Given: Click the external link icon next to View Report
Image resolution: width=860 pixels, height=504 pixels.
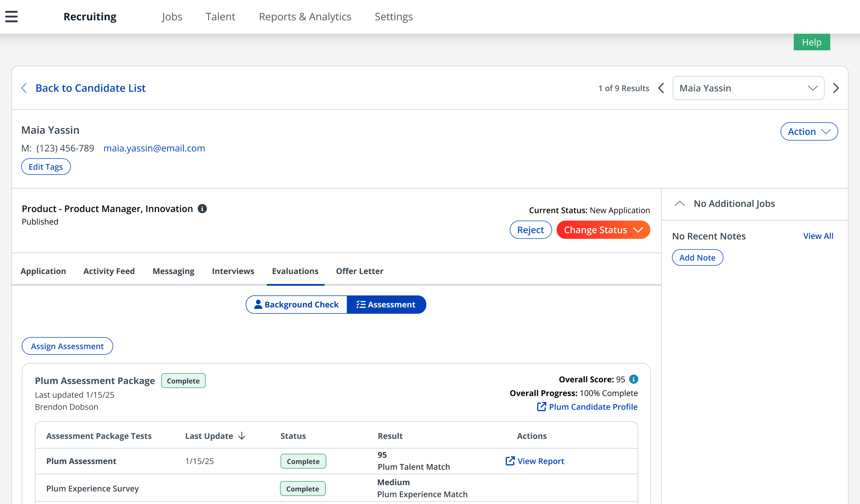Looking at the screenshot, I should coord(510,461).
